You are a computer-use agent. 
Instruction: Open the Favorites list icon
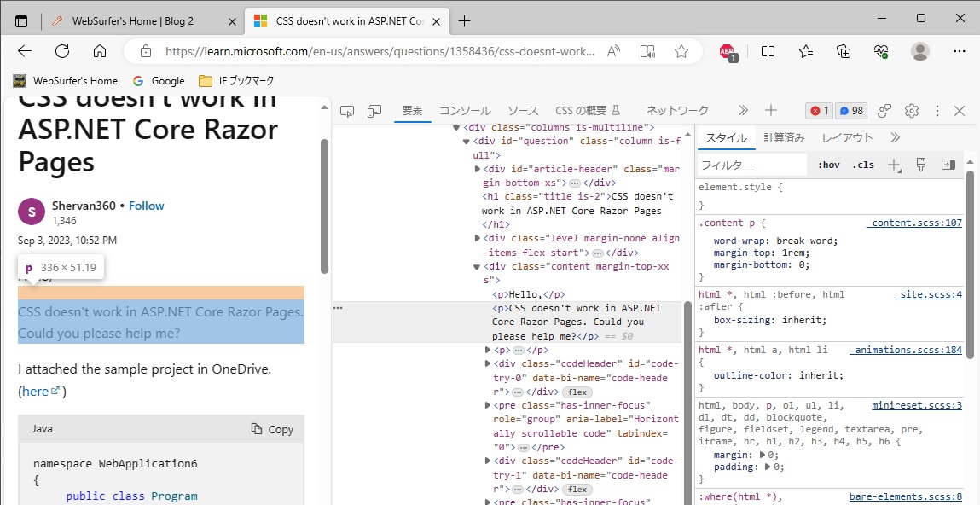pyautogui.click(x=806, y=51)
